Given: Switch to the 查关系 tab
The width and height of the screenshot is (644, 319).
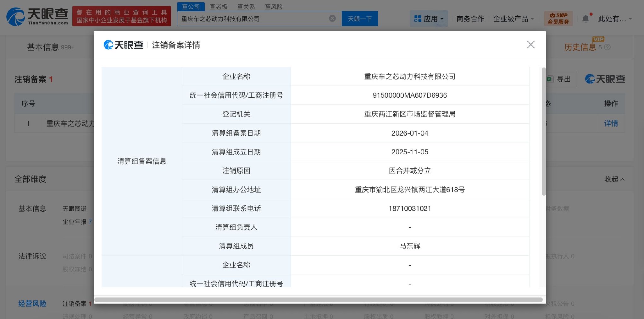Looking at the screenshot, I should pyautogui.click(x=246, y=7).
